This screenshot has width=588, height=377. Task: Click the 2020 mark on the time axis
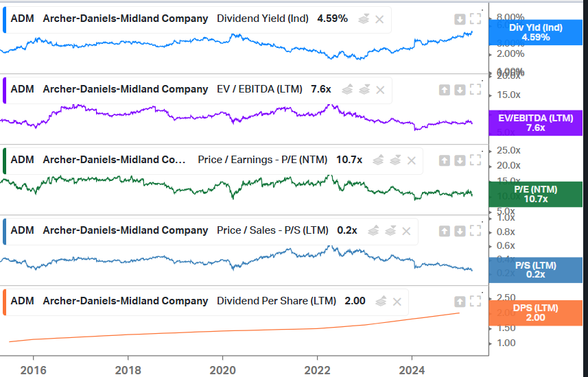222,370
